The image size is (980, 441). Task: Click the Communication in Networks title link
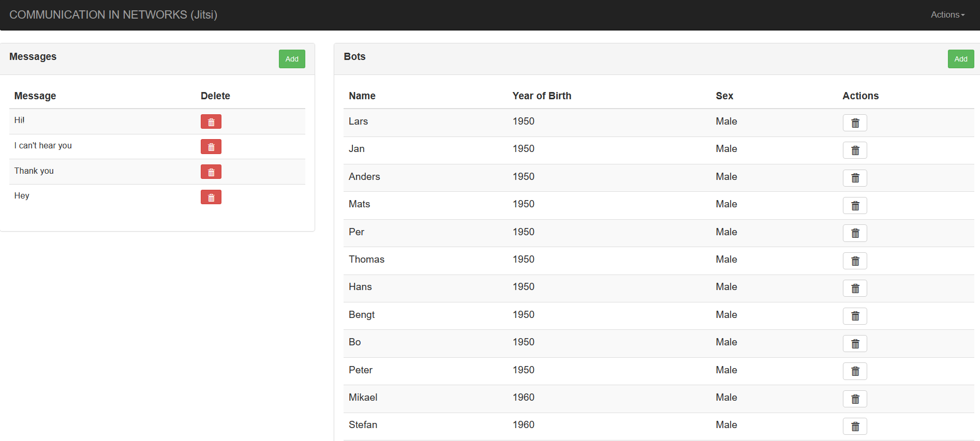[113, 15]
